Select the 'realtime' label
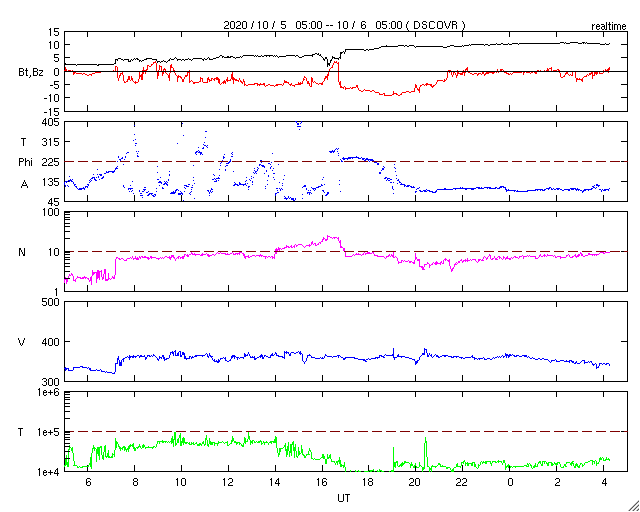The image size is (640, 512). [x=609, y=27]
